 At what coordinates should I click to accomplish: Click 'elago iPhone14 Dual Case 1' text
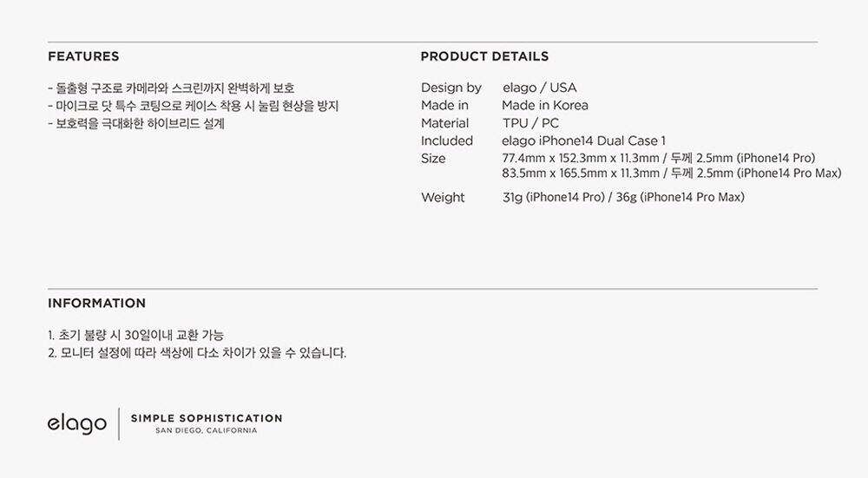pos(584,141)
